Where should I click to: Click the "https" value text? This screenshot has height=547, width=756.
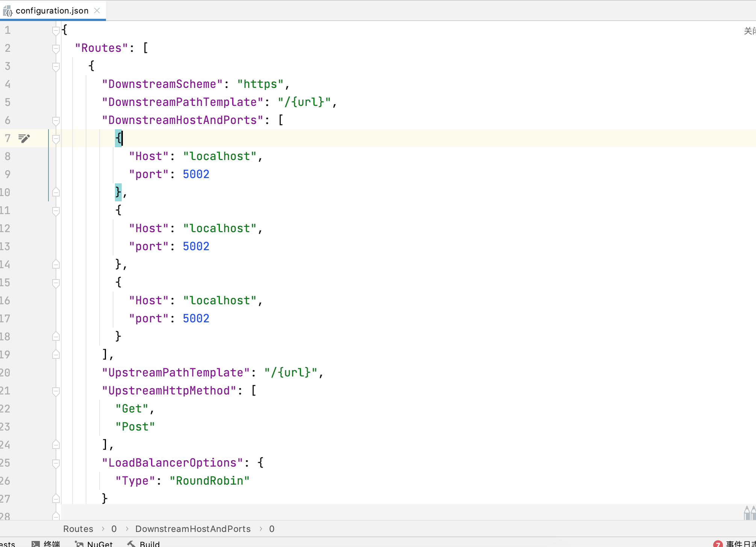pos(260,84)
